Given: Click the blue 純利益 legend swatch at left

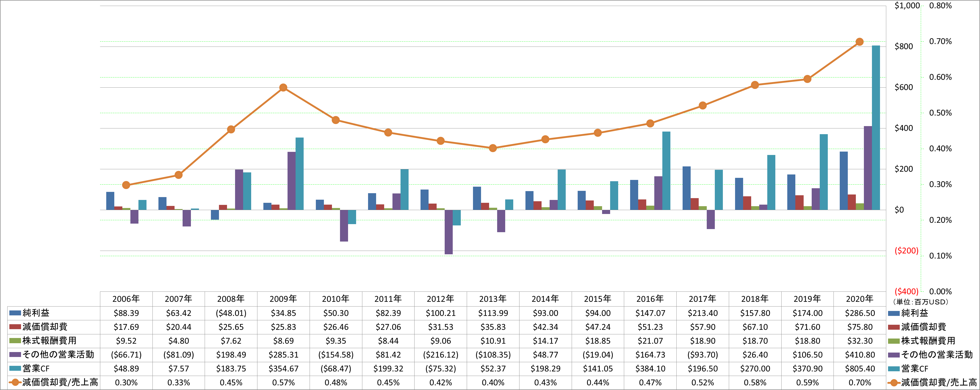Looking at the screenshot, I should tap(15, 313).
